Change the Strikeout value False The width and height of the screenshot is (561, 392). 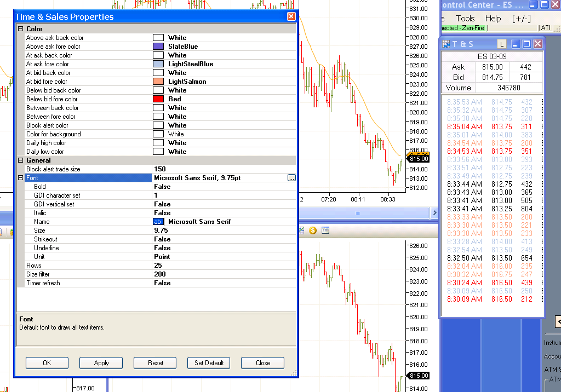(224, 239)
